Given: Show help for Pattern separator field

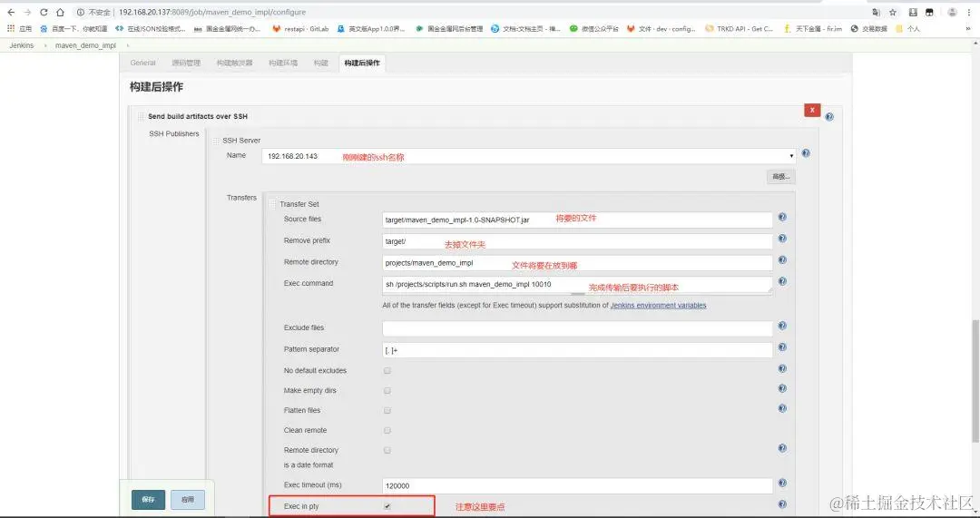Looking at the screenshot, I should pyautogui.click(x=782, y=347).
